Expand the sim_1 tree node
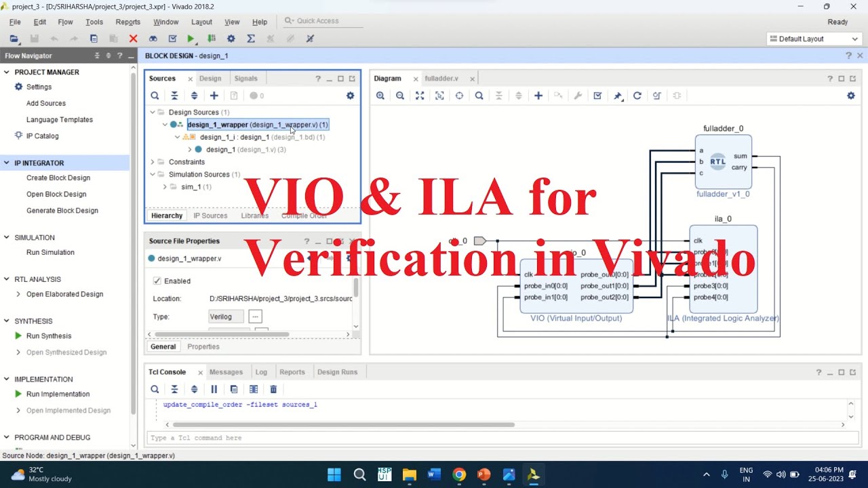The height and width of the screenshot is (488, 868). [165, 186]
